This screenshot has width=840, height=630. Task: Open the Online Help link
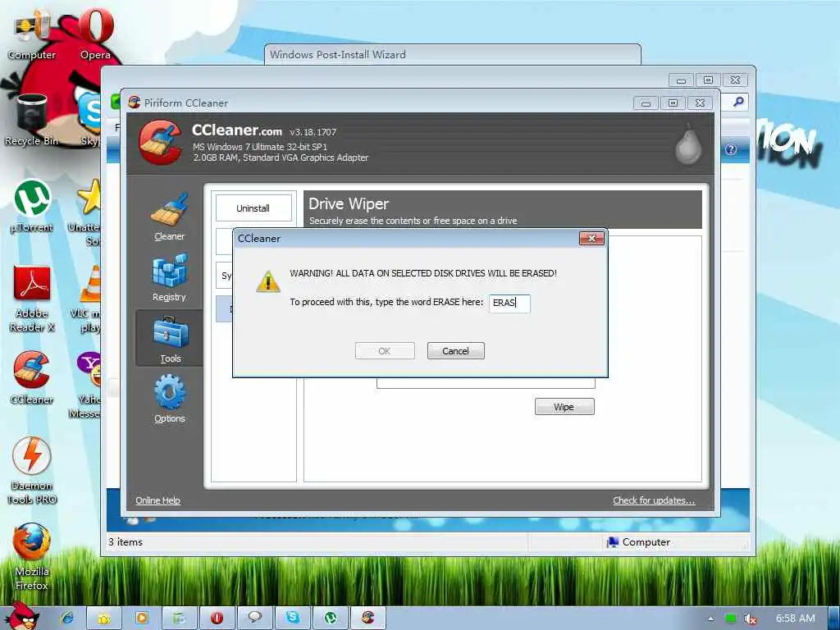[x=157, y=500]
